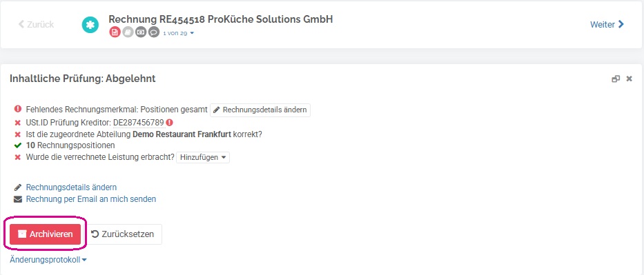Screen dimensions: 644x275
Task: Click the teal asterisk invoice status icon
Action: click(90, 25)
